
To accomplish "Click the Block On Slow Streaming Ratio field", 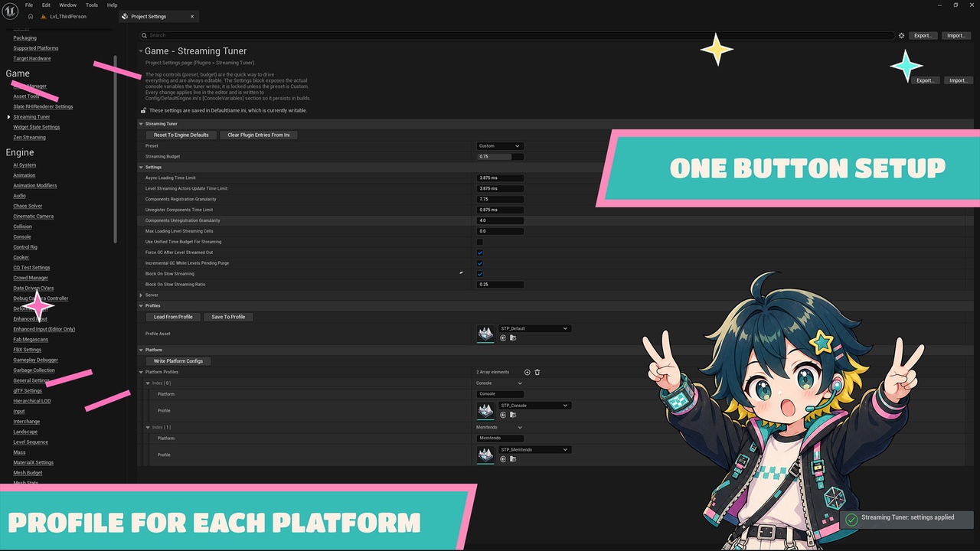I will pos(500,285).
